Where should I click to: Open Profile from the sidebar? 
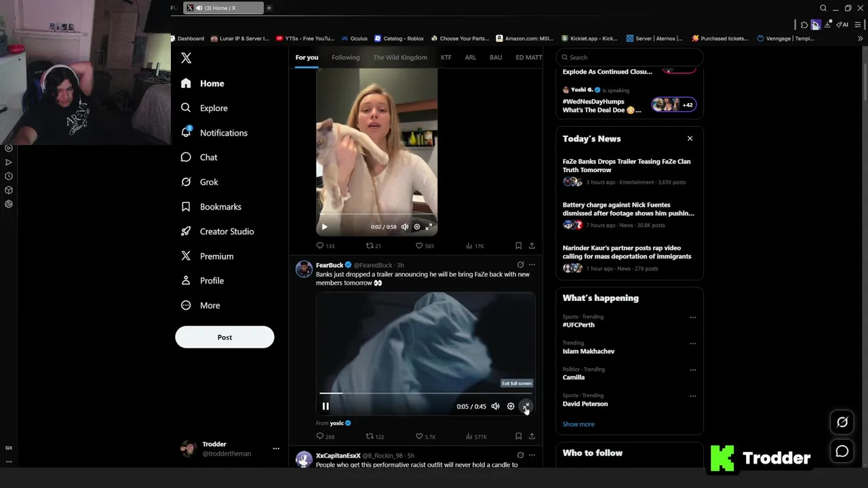coord(202,281)
